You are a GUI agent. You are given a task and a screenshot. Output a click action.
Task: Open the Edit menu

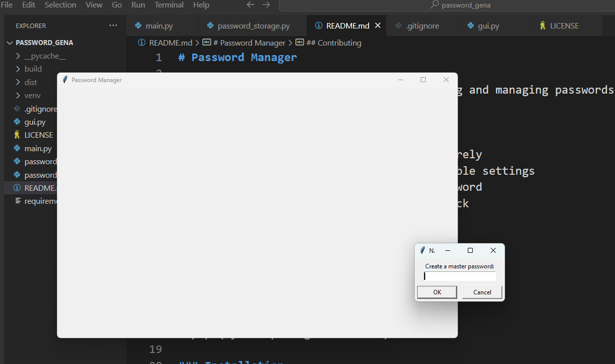click(29, 5)
